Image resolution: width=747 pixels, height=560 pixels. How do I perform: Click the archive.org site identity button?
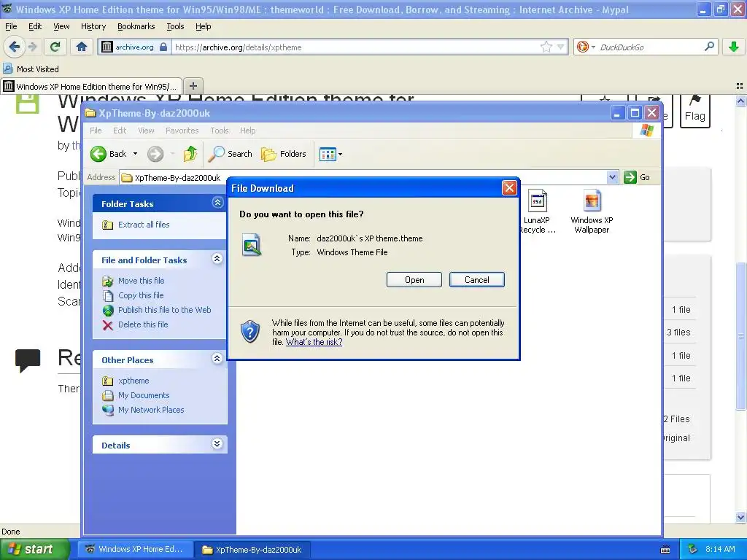[134, 47]
